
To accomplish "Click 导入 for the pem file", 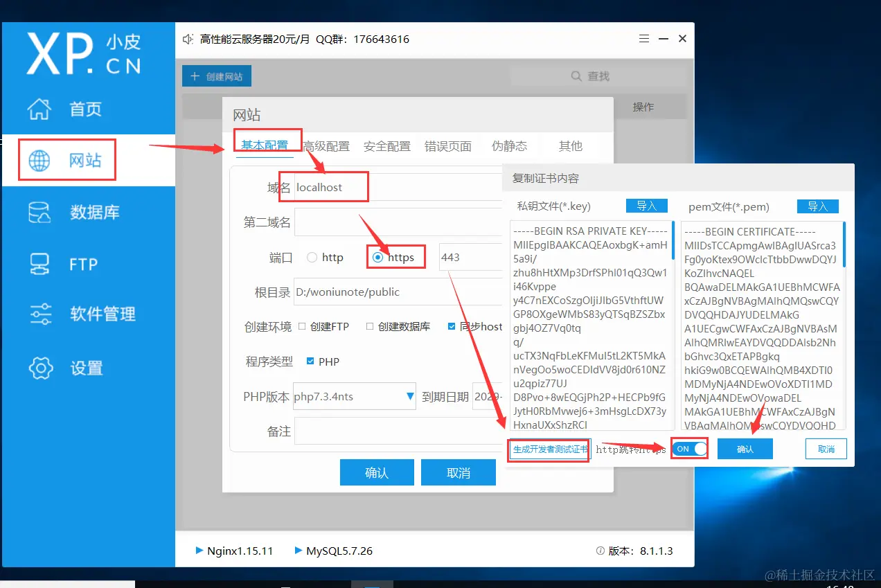I will point(818,206).
